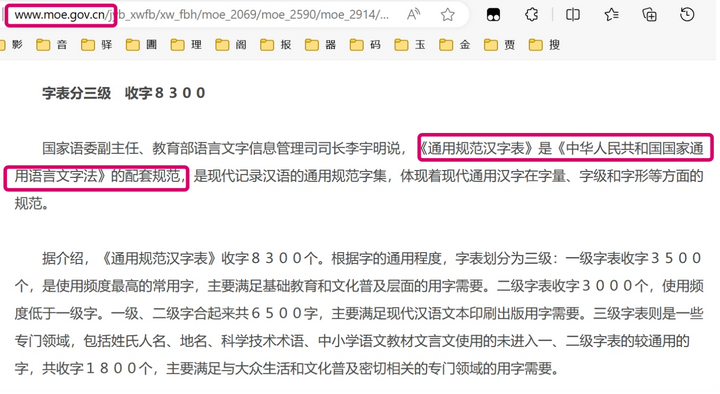
Task: Open the 阁 bookmark folder
Action: tap(231, 45)
